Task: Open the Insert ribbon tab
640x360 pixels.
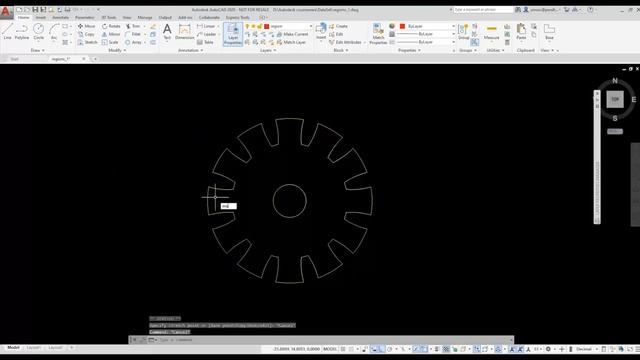Action: pos(40,18)
